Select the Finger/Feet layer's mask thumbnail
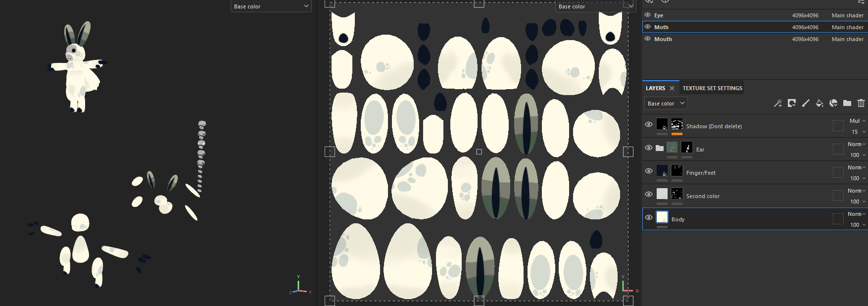The image size is (868, 306). point(677,170)
